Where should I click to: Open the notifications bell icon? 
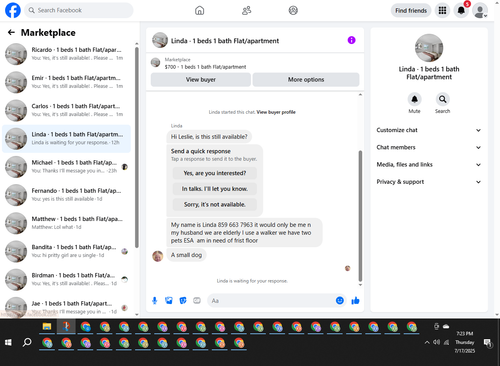[x=461, y=10]
